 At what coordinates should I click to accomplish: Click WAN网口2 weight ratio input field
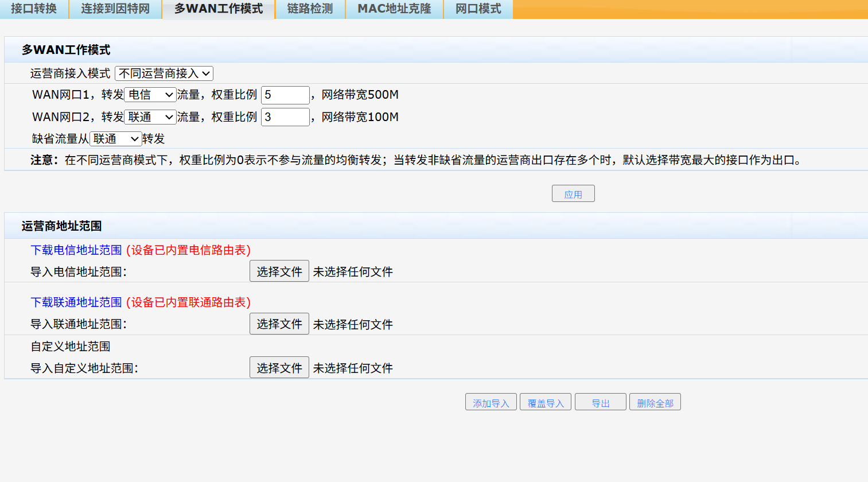[285, 117]
